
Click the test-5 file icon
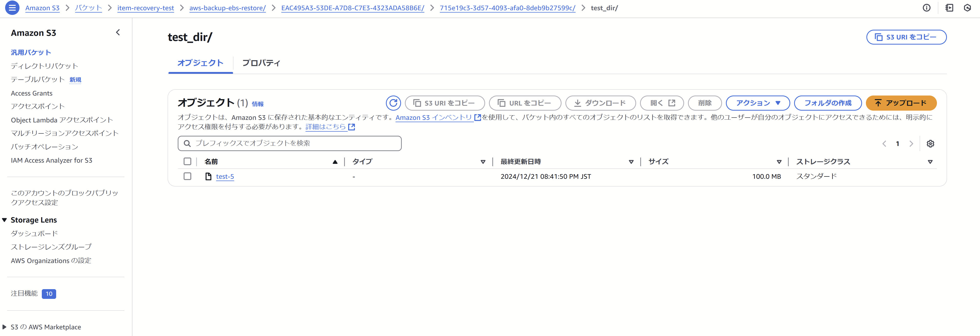[208, 176]
